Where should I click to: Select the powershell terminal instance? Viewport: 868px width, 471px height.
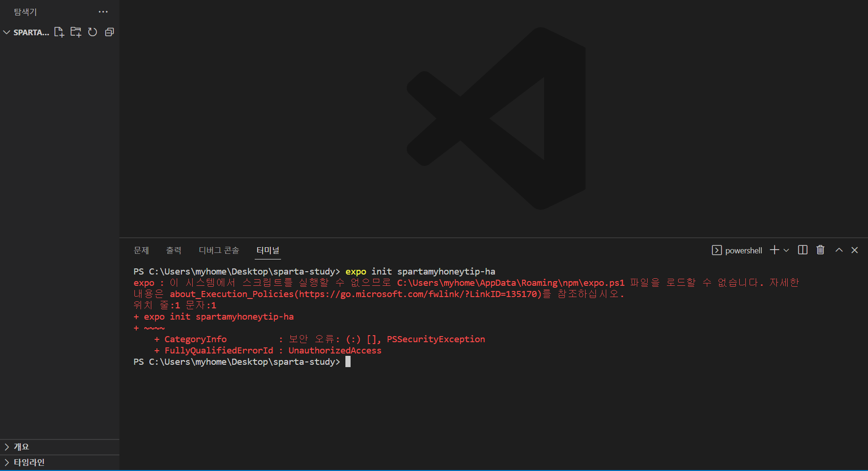tap(737, 251)
